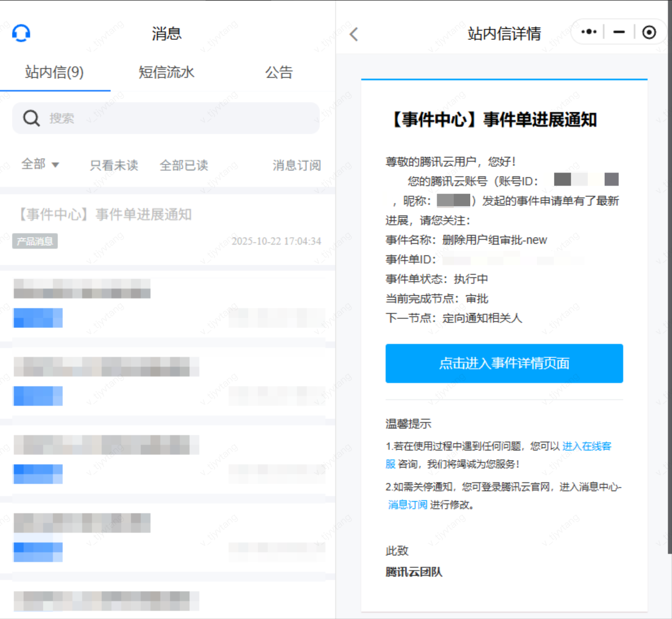Viewport: 672px width, 619px height.
Task: Mark all as read with 全部已读
Action: (184, 165)
